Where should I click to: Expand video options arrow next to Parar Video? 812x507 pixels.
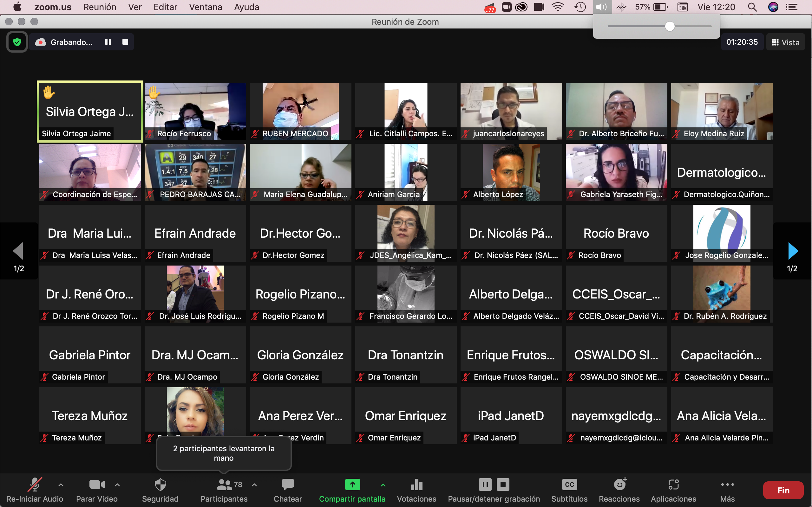pyautogui.click(x=117, y=485)
